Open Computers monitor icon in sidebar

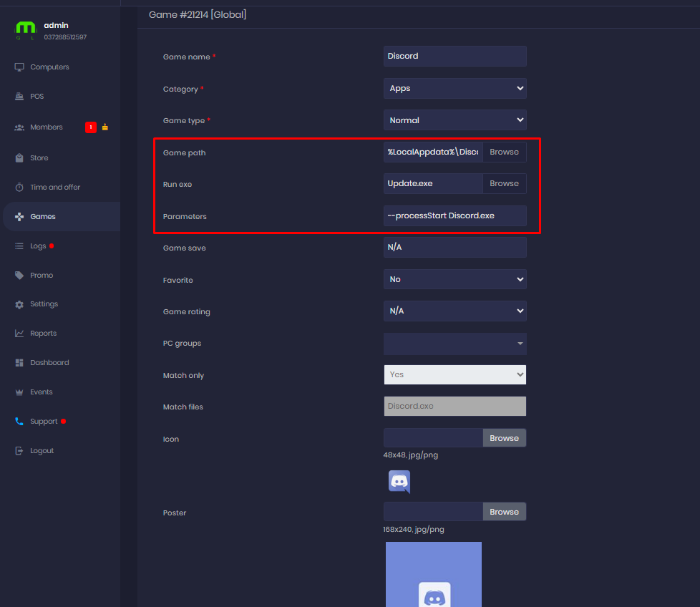19,67
